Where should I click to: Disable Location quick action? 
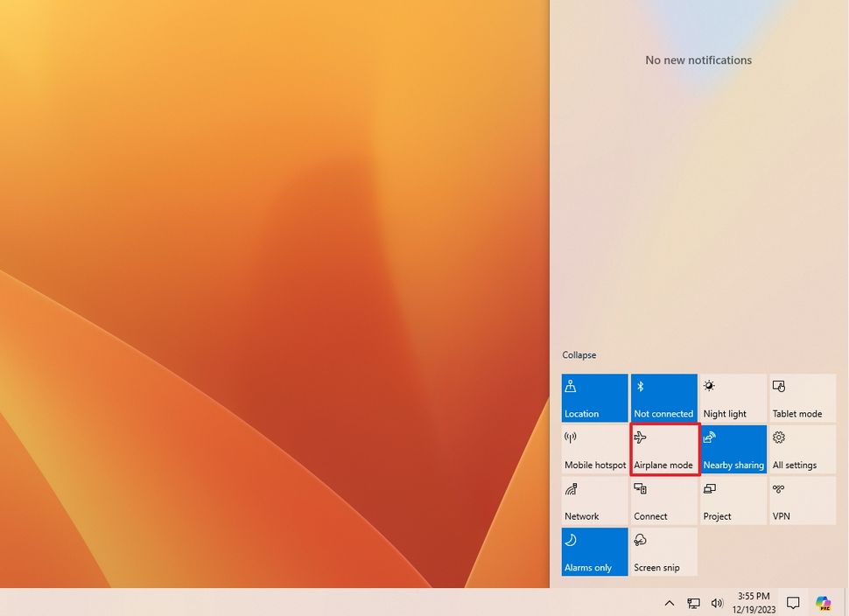(593, 397)
